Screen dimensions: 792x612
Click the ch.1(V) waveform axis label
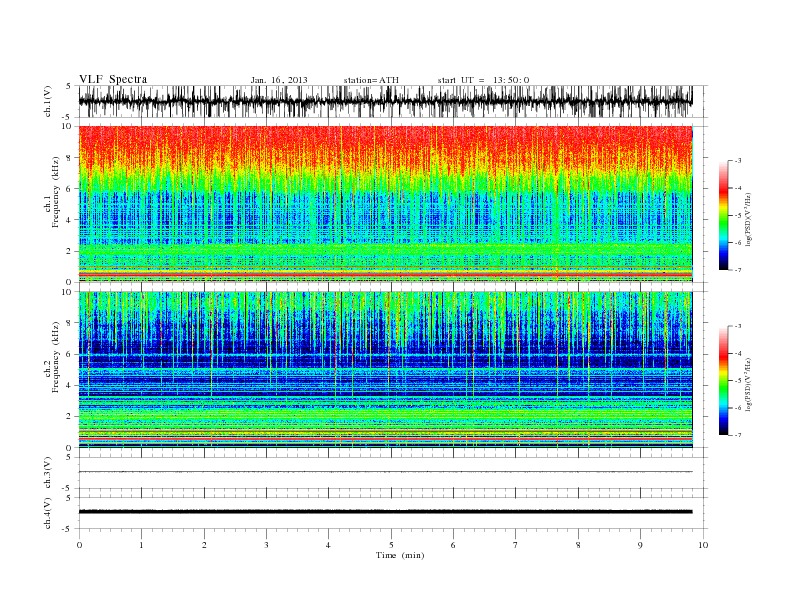[x=48, y=101]
